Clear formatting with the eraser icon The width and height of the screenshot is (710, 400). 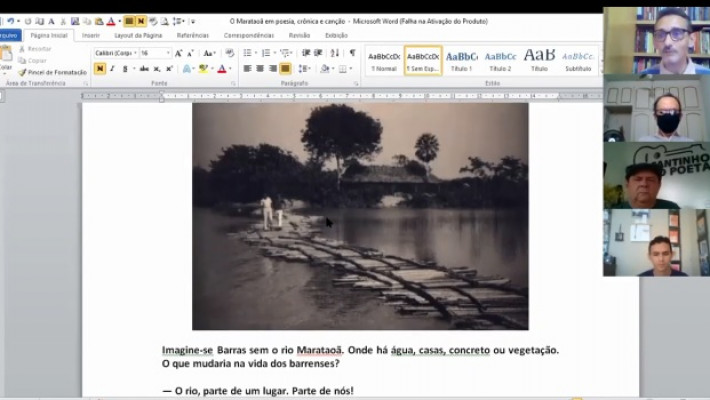pos(230,53)
